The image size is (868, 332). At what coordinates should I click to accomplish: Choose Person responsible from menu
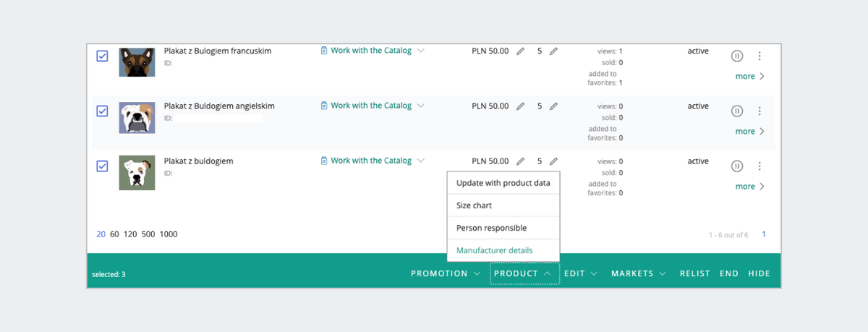click(503, 228)
